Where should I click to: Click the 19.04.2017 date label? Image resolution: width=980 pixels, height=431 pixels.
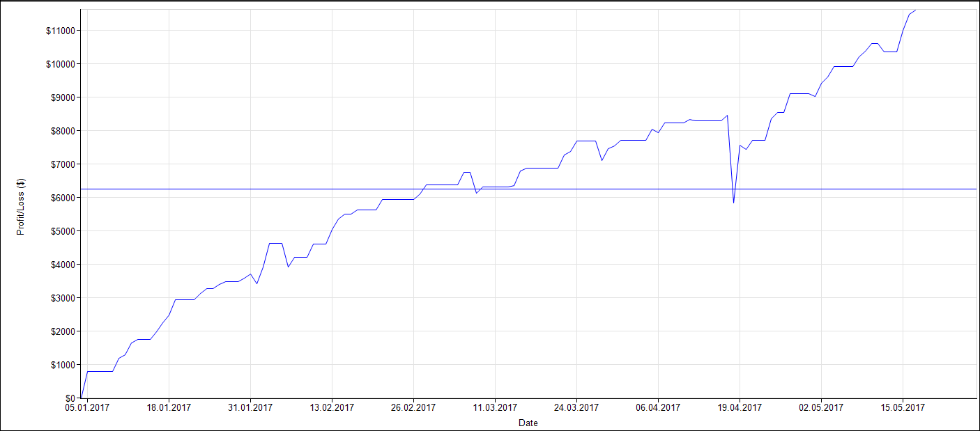(x=740, y=408)
